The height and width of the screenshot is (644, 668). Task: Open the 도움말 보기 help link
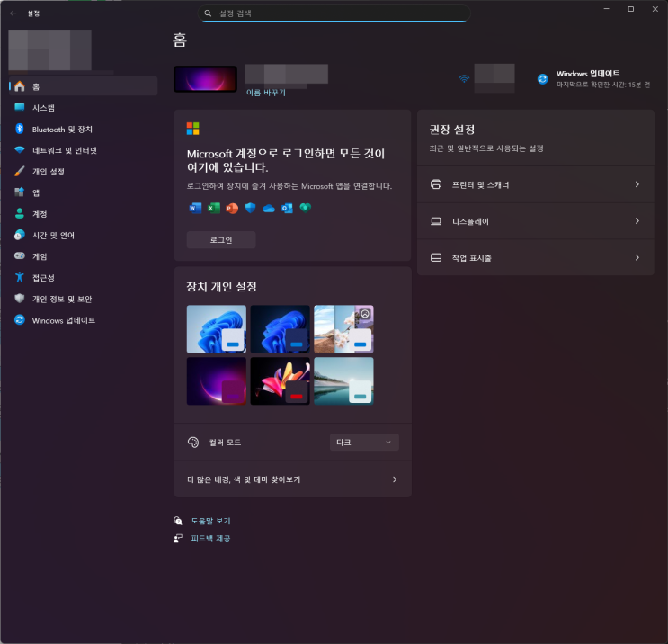(210, 521)
